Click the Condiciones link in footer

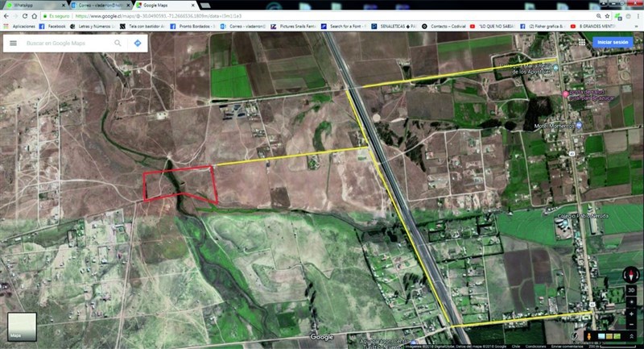pyautogui.click(x=536, y=345)
